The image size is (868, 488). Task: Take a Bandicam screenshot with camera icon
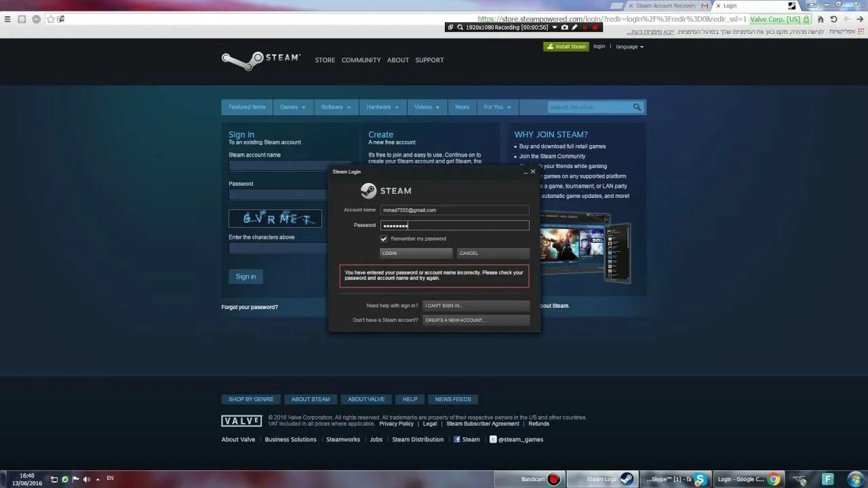click(564, 27)
